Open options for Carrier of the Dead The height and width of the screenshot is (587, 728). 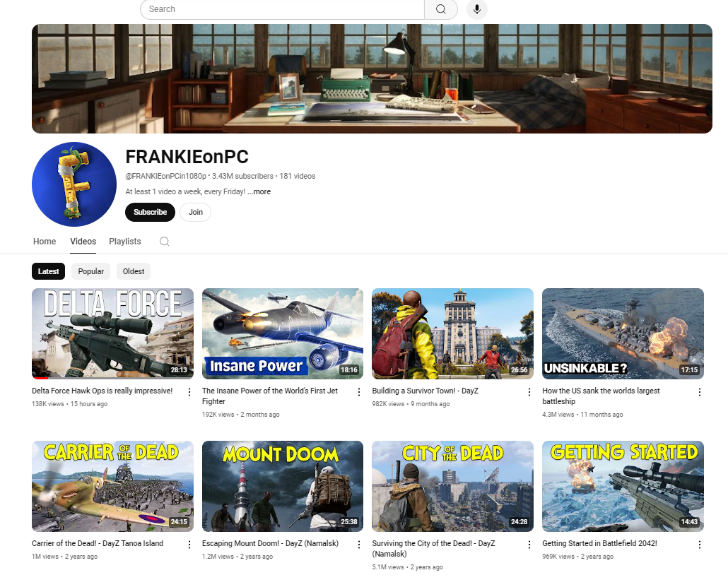click(189, 545)
